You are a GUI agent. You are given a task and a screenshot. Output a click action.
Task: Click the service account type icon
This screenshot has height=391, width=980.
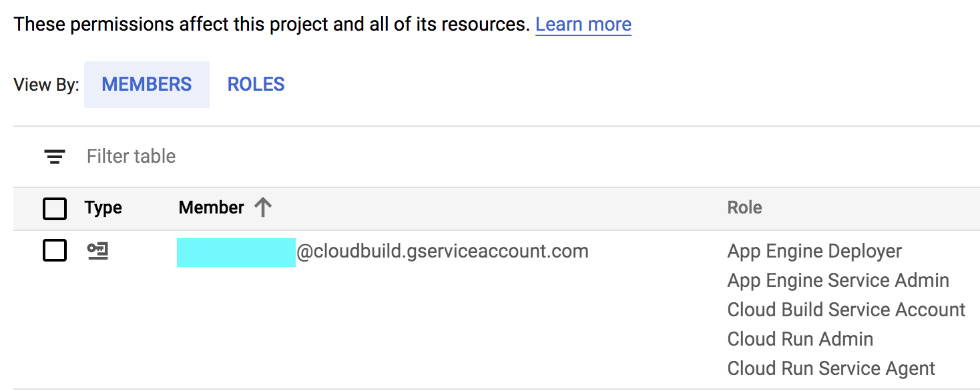point(98,252)
